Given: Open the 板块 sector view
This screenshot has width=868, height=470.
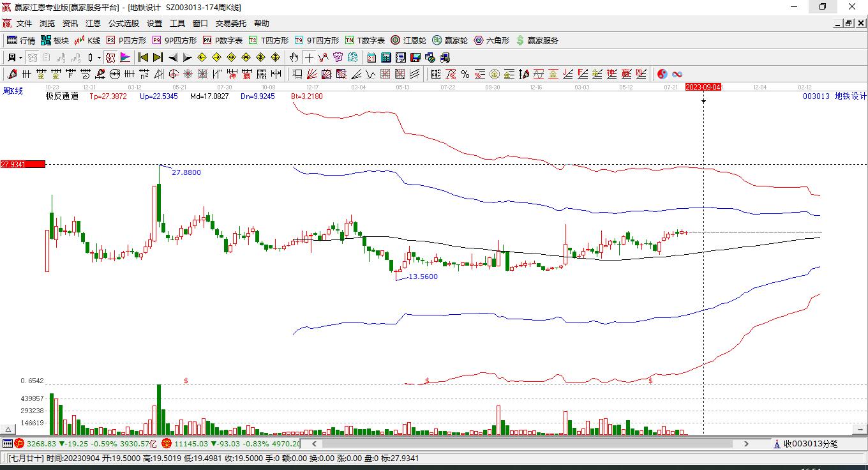Looking at the screenshot, I should click(x=54, y=40).
